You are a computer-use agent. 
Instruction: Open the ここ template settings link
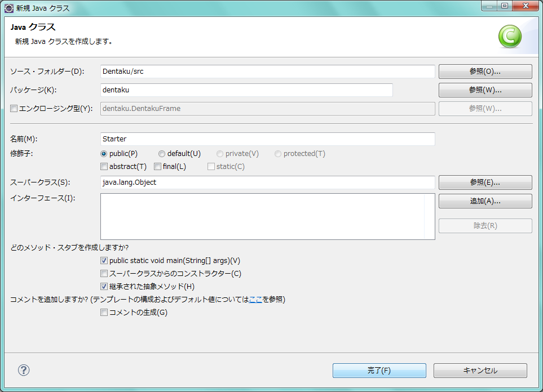point(255,300)
